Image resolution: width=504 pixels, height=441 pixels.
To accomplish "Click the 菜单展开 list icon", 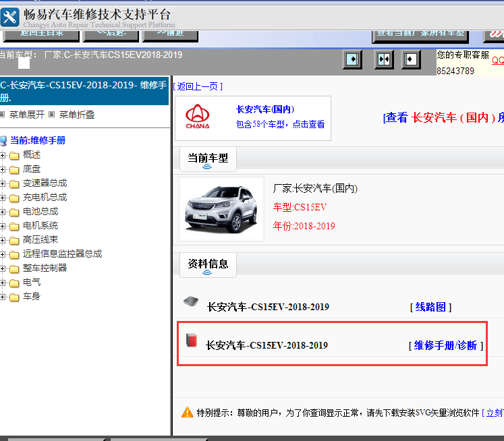I will [2, 115].
